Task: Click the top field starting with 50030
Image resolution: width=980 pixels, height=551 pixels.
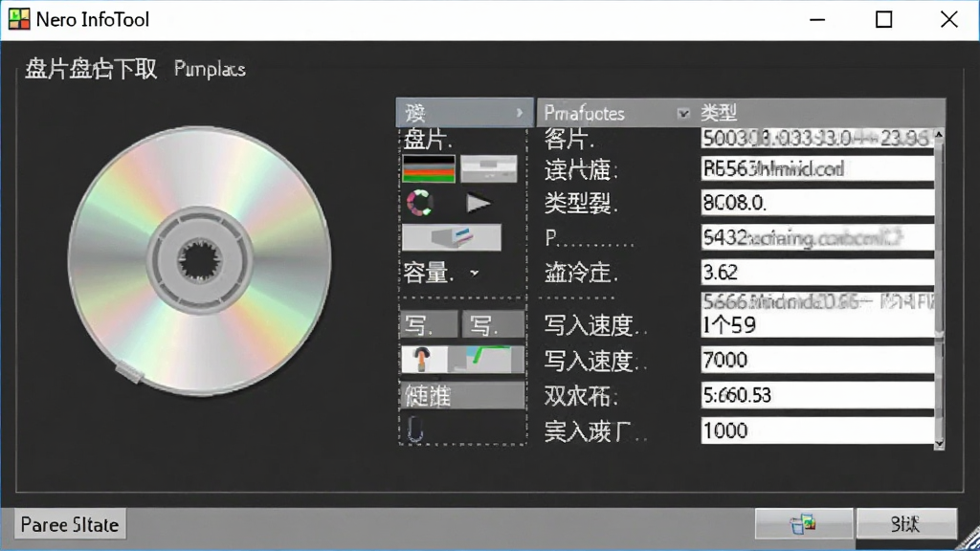Action: (817, 138)
